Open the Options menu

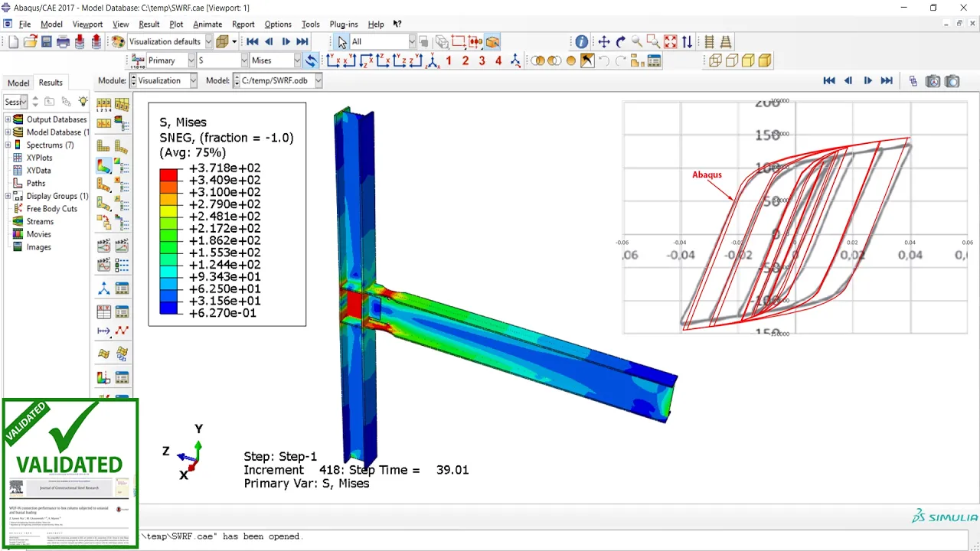pyautogui.click(x=277, y=24)
